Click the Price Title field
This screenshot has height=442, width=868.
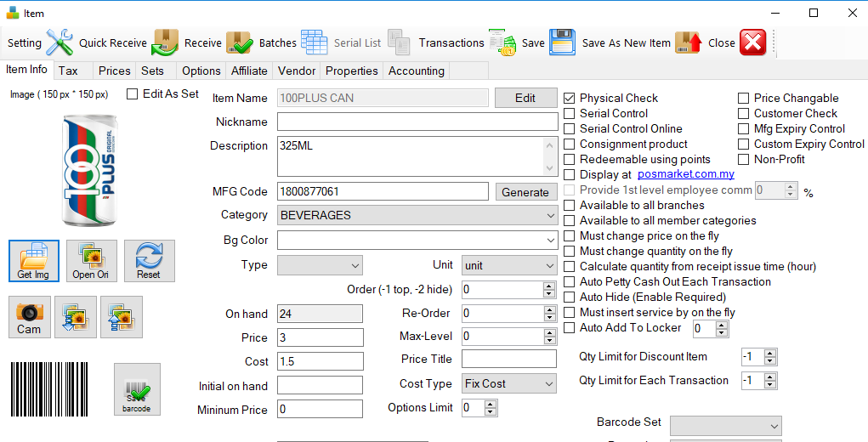click(x=508, y=359)
